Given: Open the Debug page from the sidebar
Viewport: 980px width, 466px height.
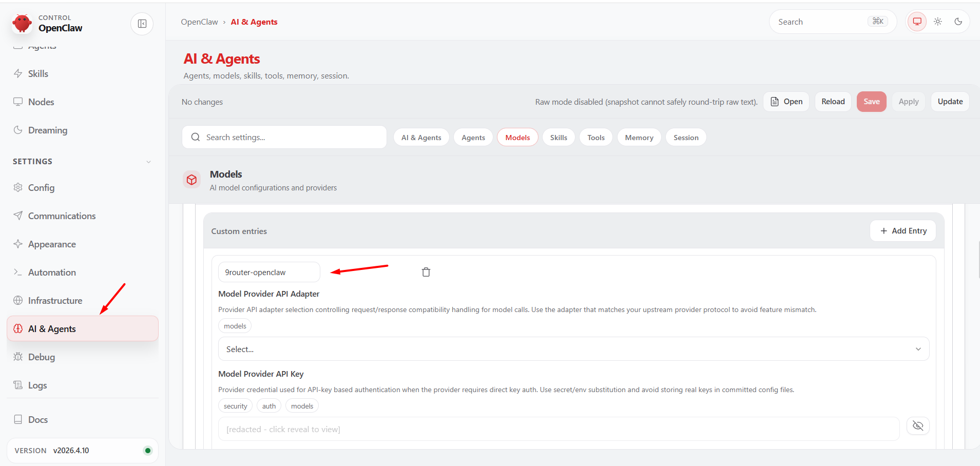Looking at the screenshot, I should tap(41, 357).
